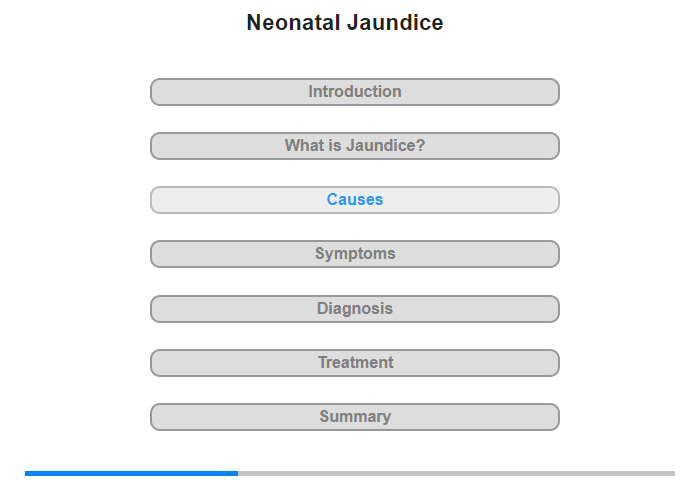Select the Diagnosis chapter button

pos(354,309)
